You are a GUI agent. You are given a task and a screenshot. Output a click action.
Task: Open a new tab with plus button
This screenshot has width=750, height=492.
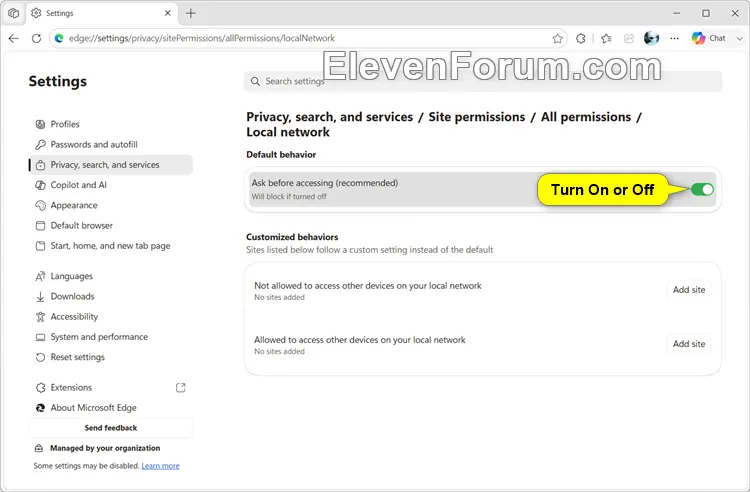pos(191,13)
